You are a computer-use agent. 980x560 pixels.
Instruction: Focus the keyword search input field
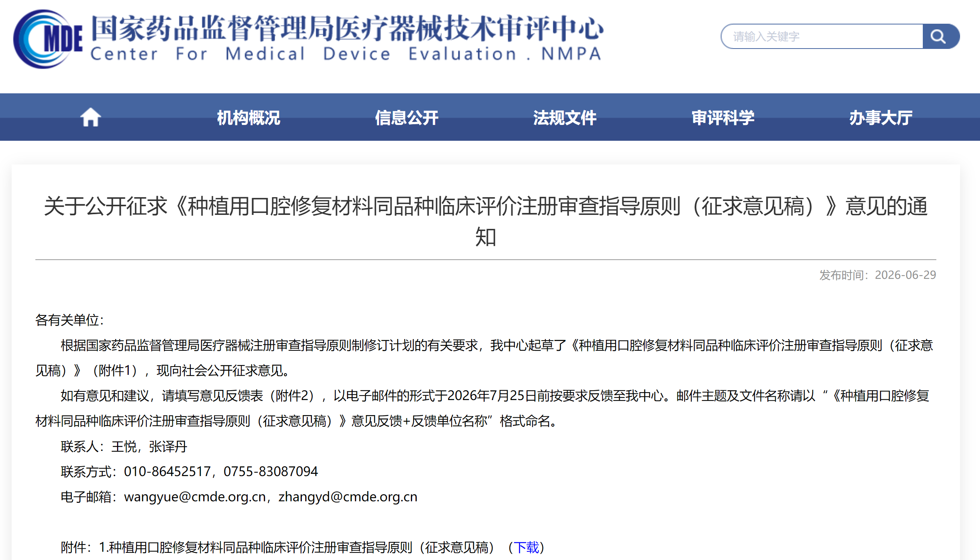pos(822,37)
